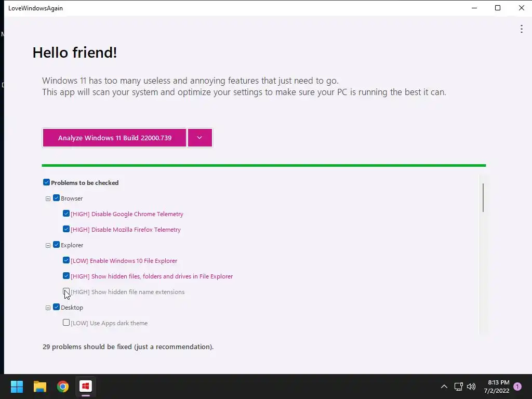Screen dimensions: 532x399
Task: Check Use Apps dark theme box
Action: (66, 323)
